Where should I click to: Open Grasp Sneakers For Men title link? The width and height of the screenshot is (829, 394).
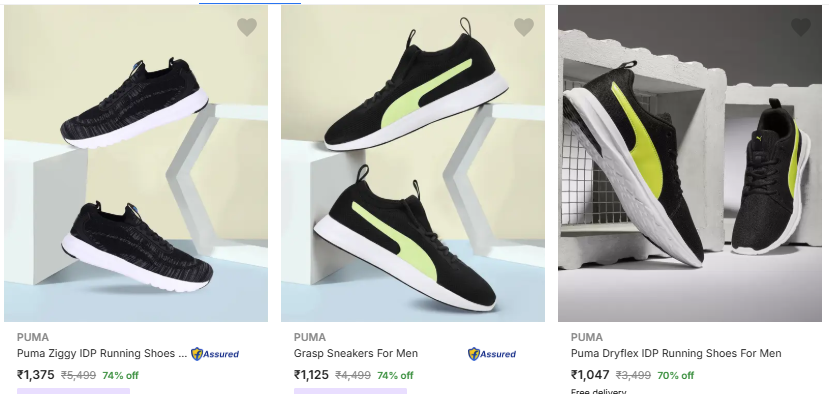pos(356,353)
